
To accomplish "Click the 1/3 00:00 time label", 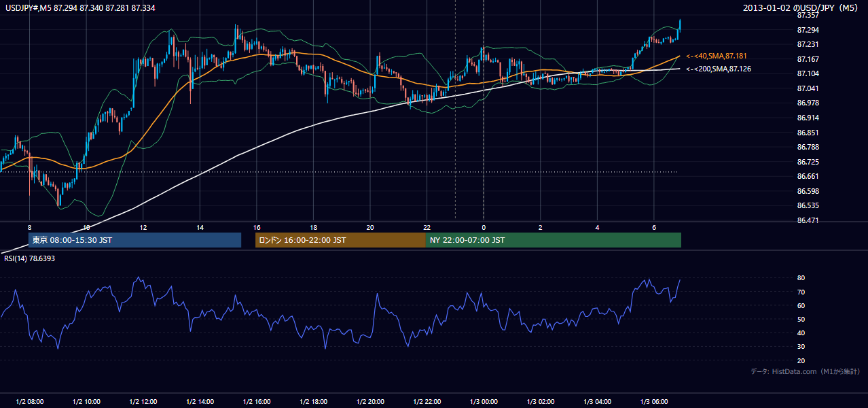I will click(x=484, y=401).
